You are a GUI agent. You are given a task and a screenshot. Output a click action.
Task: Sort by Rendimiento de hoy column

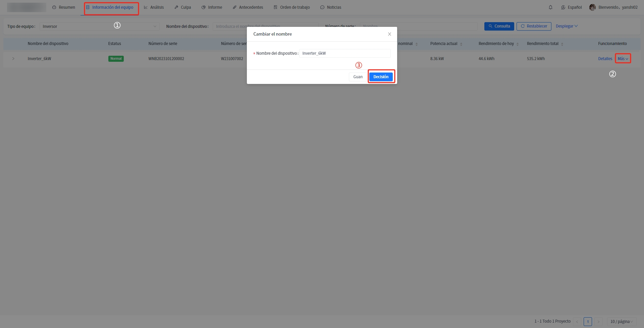(518, 44)
